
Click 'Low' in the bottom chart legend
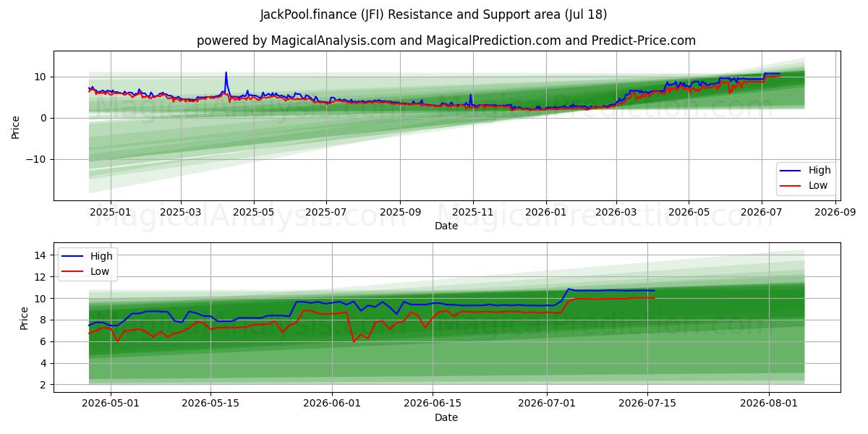(x=100, y=271)
